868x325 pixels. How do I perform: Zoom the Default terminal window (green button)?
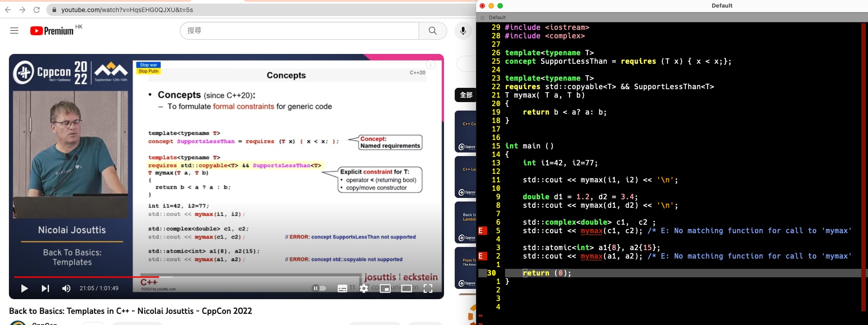click(x=500, y=6)
